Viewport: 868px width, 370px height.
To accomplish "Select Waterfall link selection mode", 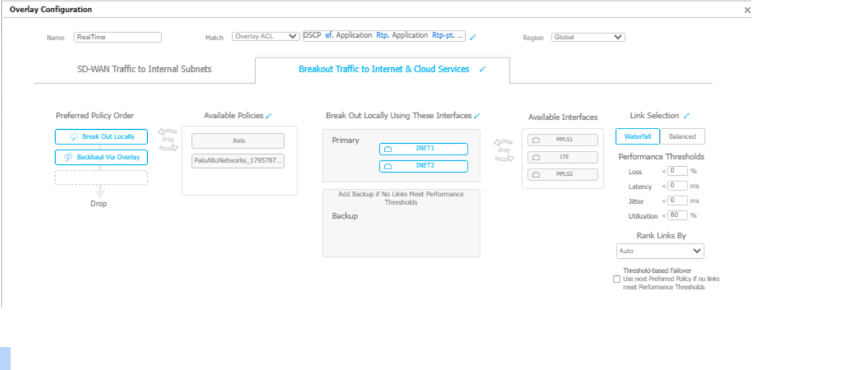I will pyautogui.click(x=638, y=137).
